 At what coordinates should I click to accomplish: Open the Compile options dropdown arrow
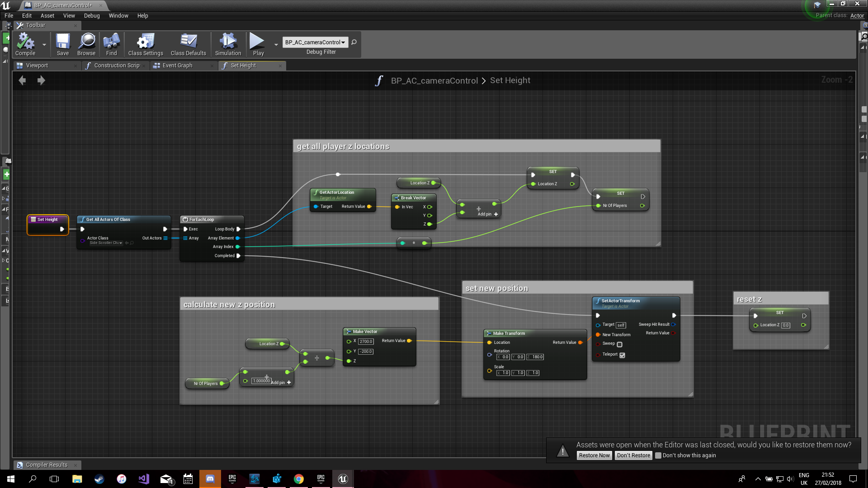[44, 45]
